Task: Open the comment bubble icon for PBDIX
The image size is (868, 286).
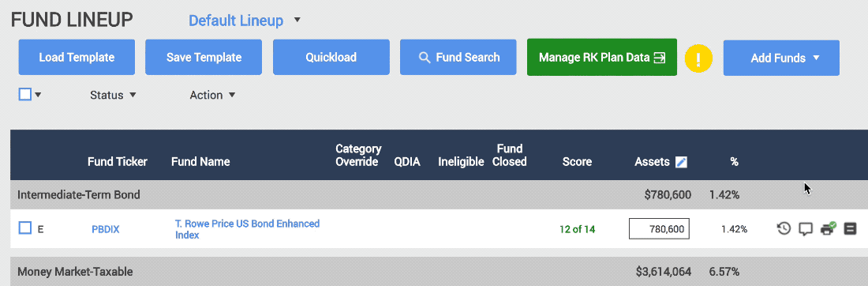Action: (x=806, y=229)
